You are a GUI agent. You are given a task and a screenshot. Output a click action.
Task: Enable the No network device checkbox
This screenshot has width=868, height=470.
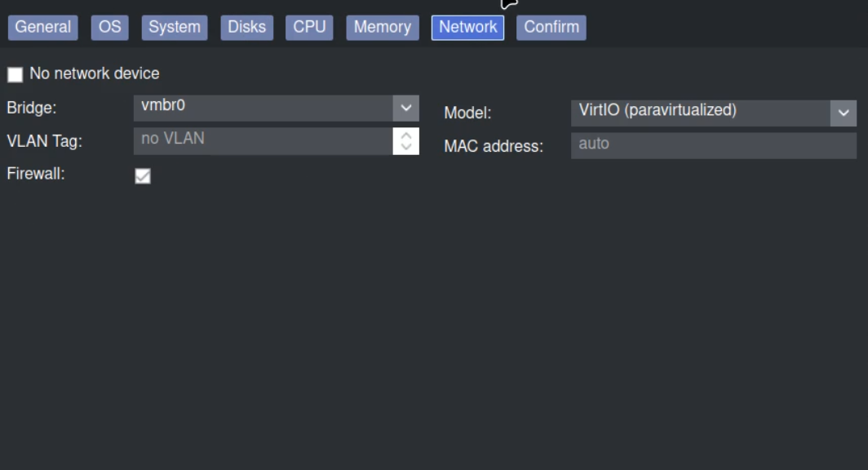(x=15, y=75)
